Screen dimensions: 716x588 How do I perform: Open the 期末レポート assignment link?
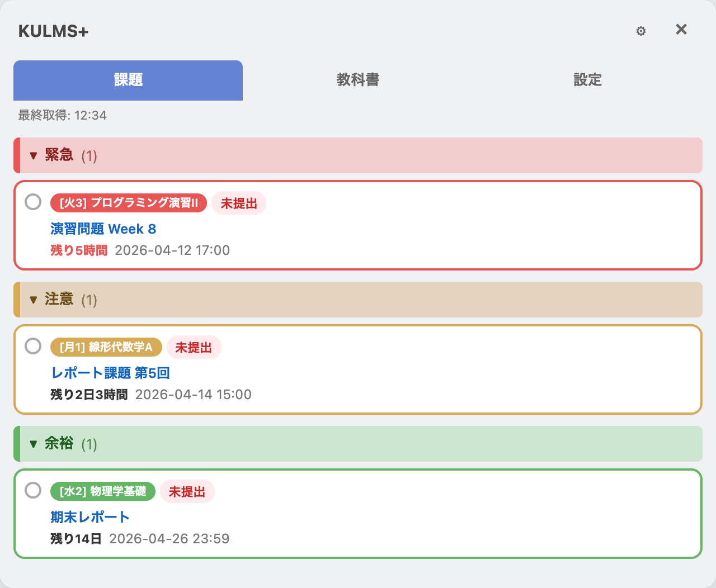click(90, 517)
